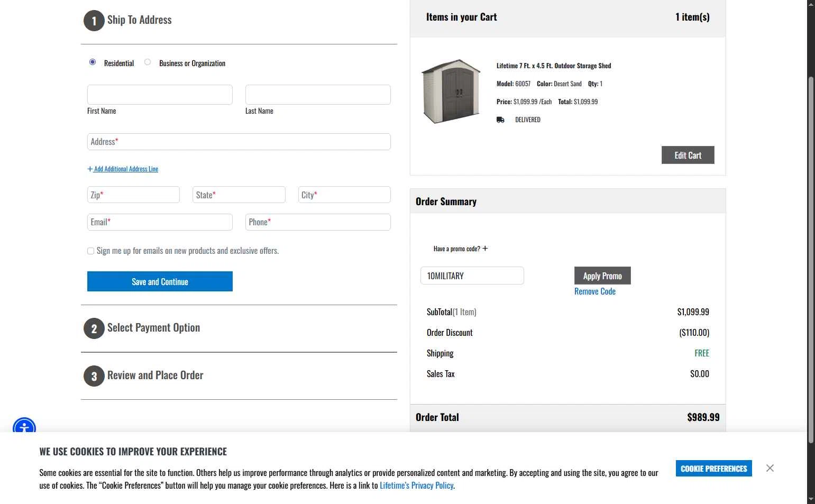Add Additional Address Line link
The width and height of the screenshot is (815, 504).
click(x=123, y=169)
